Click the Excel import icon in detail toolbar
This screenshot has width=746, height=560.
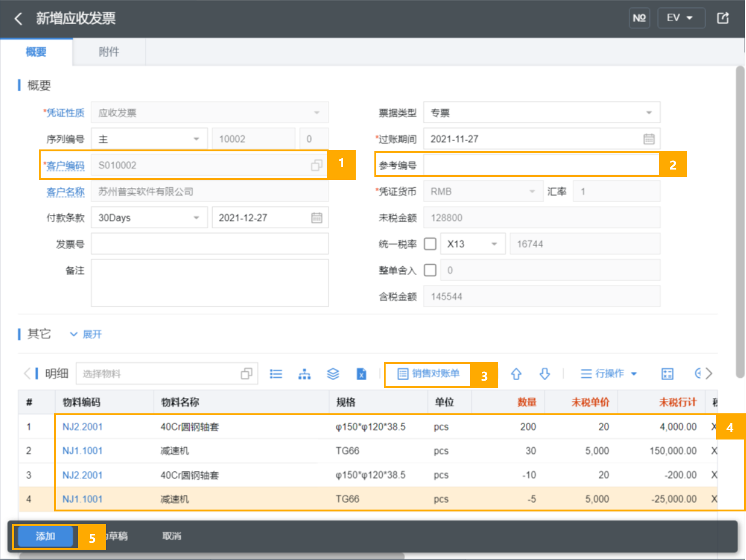361,374
